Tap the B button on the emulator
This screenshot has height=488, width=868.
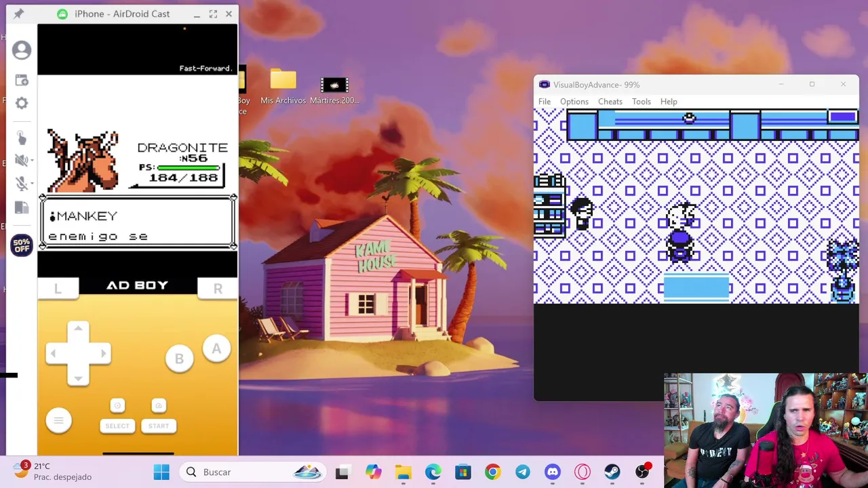click(179, 359)
